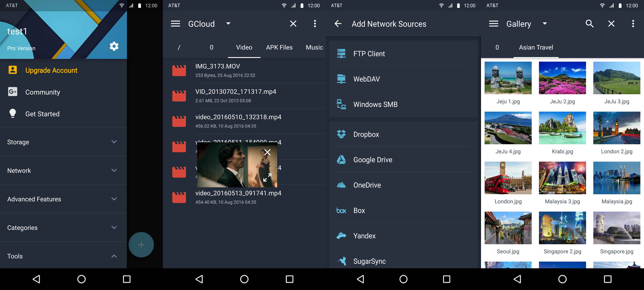The height and width of the screenshot is (290, 644).
Task: Open settings gear in drawer header
Action: (x=114, y=46)
